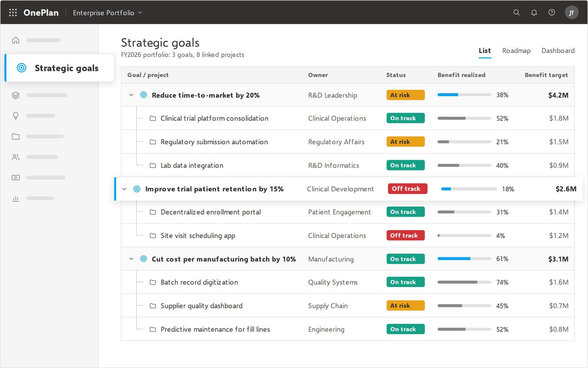Image resolution: width=588 pixels, height=368 pixels.
Task: Go to home icon in sidebar
Action: 15,40
